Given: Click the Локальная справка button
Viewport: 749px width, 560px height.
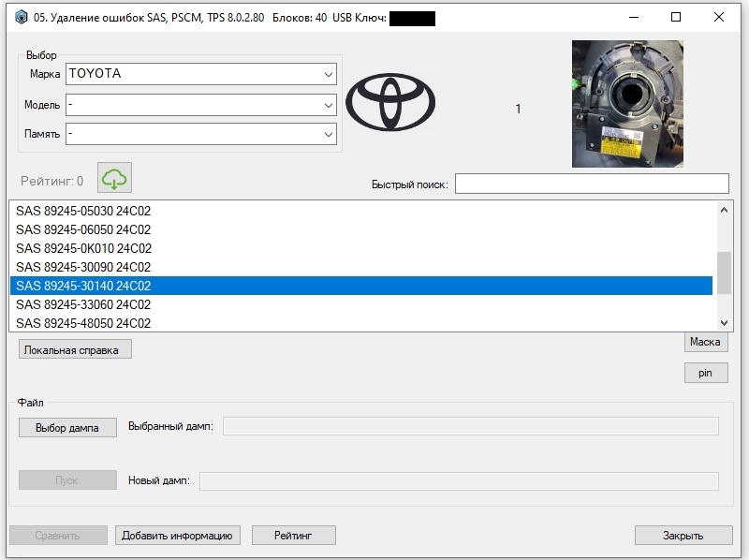Looking at the screenshot, I should (75, 349).
